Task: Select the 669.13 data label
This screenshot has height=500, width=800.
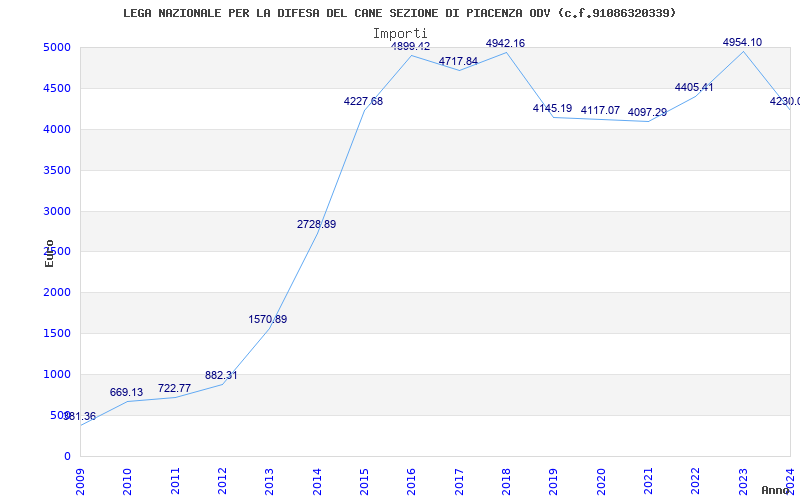Action: tap(127, 392)
